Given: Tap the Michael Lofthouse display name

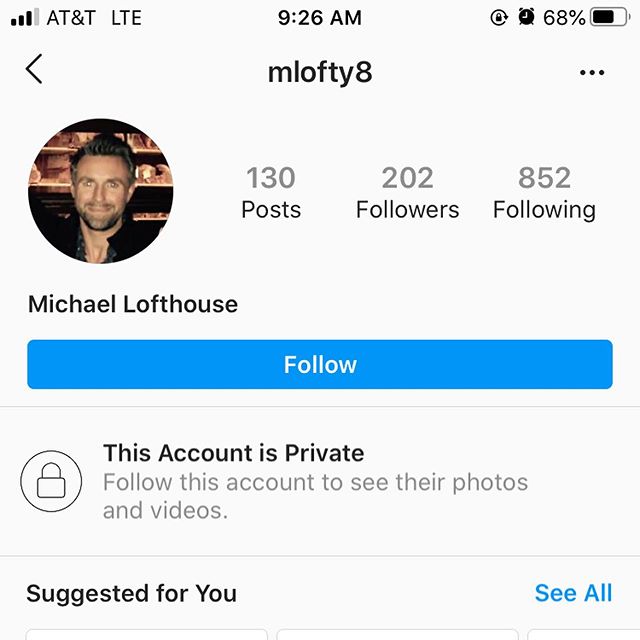Looking at the screenshot, I should point(133,304).
